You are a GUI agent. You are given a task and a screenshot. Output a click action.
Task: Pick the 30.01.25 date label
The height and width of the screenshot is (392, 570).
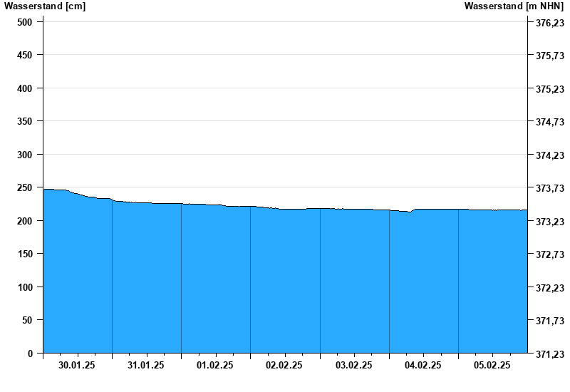tap(77, 365)
